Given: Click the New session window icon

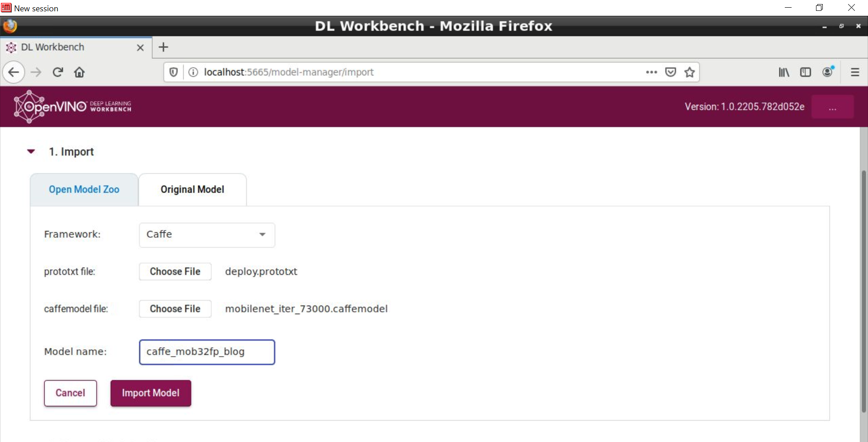Looking at the screenshot, I should 6,8.
